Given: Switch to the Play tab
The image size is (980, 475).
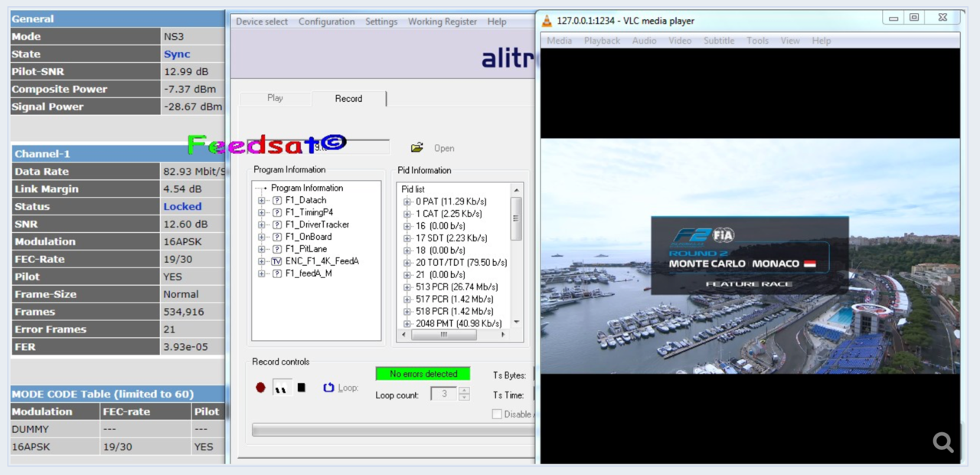Looking at the screenshot, I should tap(275, 98).
